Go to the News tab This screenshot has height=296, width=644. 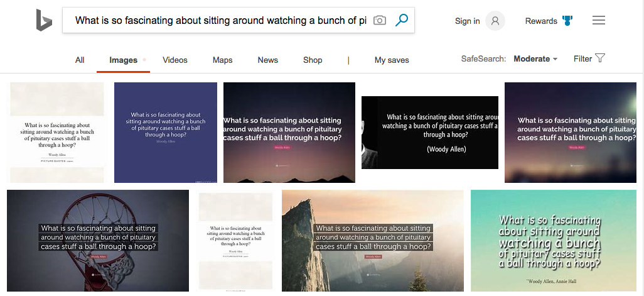[x=268, y=60]
